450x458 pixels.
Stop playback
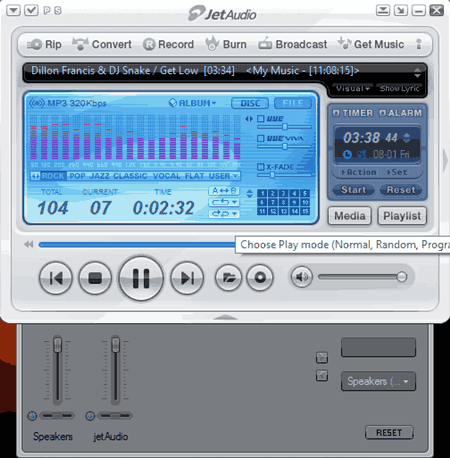[x=95, y=278]
